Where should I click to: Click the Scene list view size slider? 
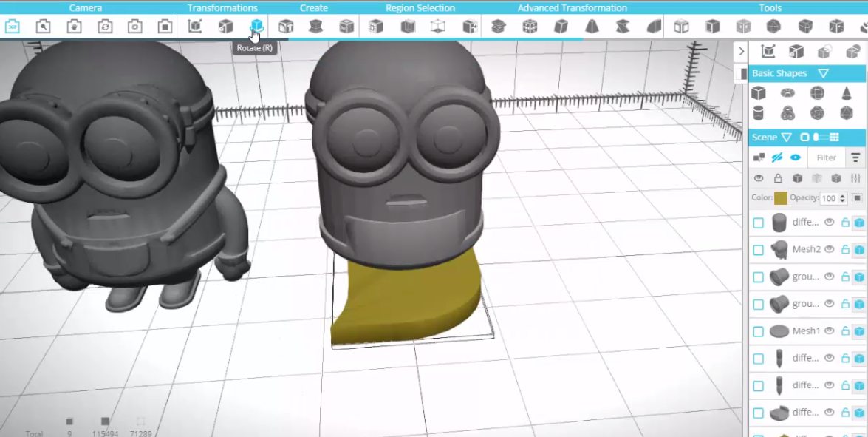click(x=821, y=137)
